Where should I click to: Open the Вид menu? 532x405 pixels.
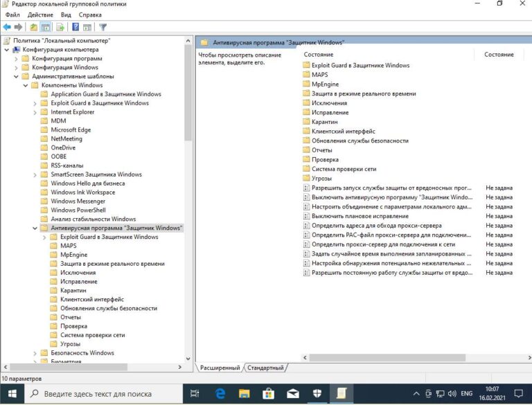tap(66, 15)
